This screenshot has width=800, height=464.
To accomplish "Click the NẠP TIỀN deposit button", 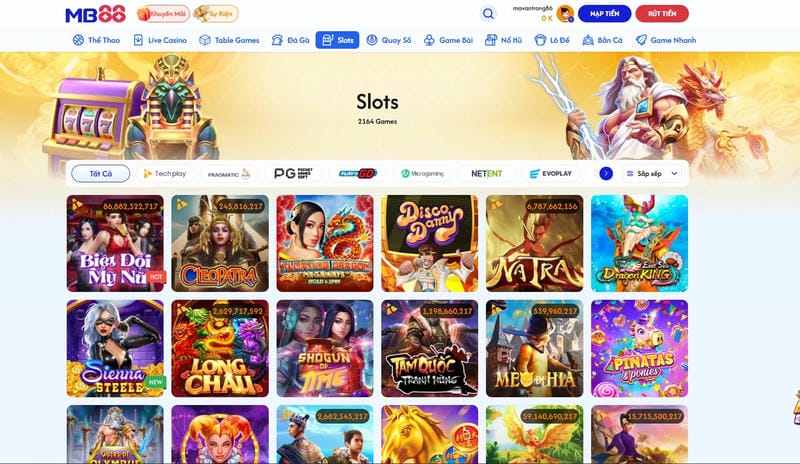I will pos(604,14).
